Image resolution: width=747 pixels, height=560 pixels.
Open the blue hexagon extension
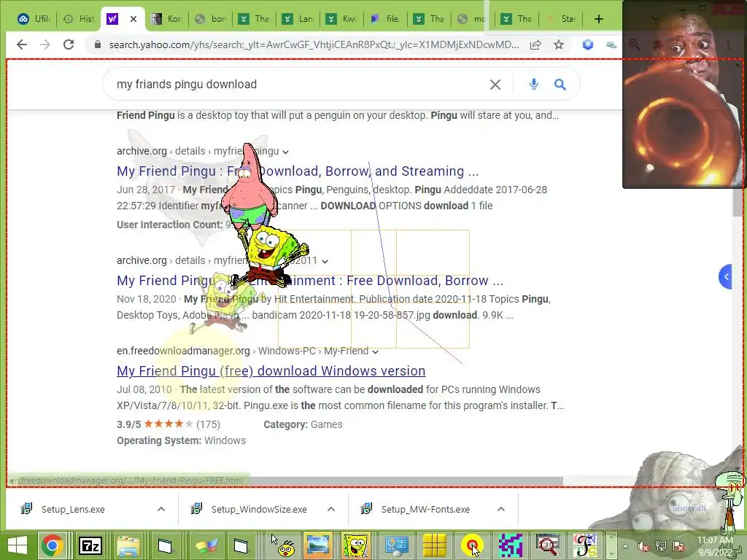[x=588, y=44]
